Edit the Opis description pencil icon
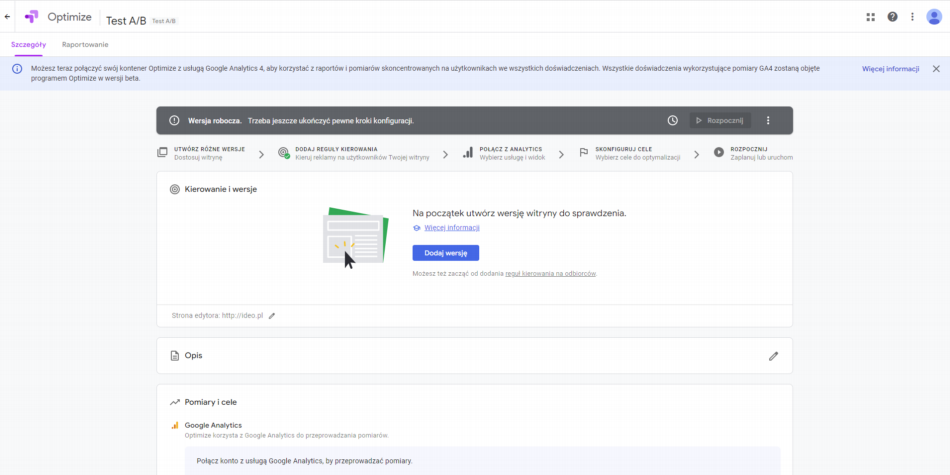Screen dimensions: 950x475 (773, 356)
